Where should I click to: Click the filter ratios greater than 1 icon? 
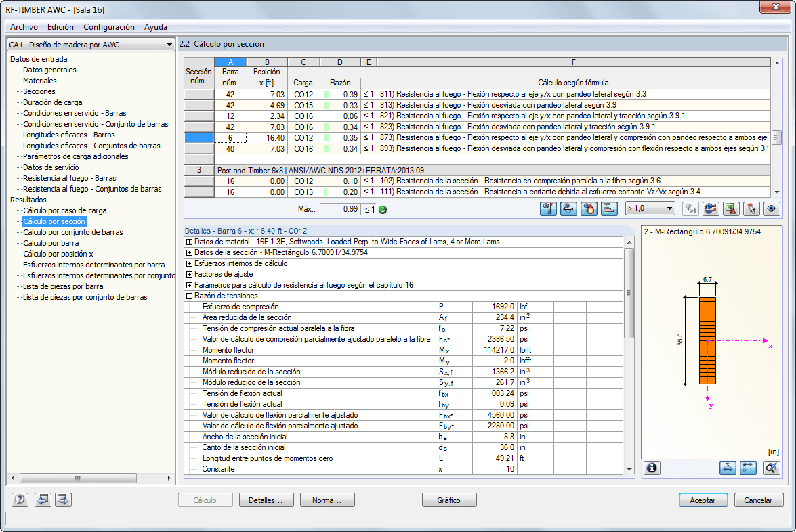(x=690, y=209)
